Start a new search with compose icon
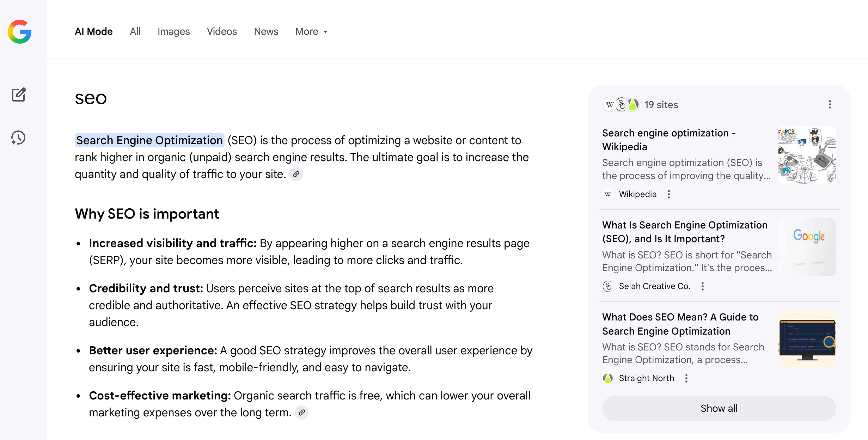This screenshot has height=440, width=868. tap(19, 95)
